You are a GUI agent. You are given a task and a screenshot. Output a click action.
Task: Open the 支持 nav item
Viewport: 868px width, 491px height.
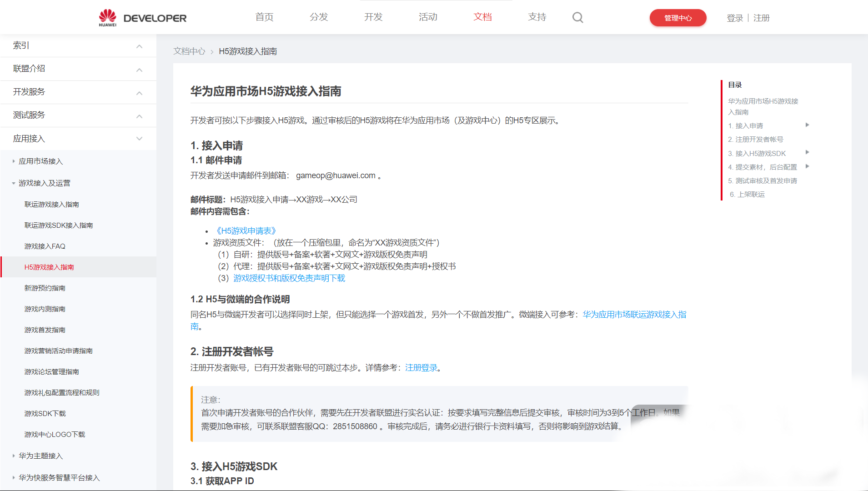537,17
